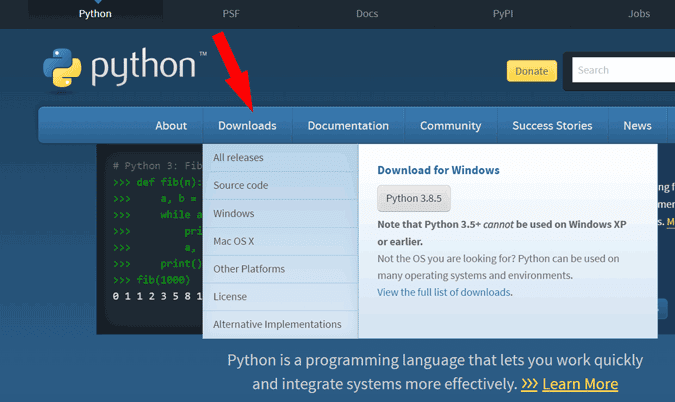The image size is (675, 402).
Task: Open the Documentation navigation menu
Action: pos(348,126)
